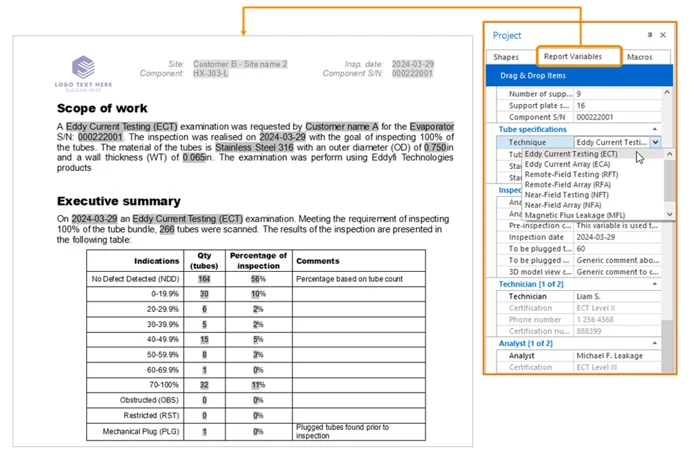Click Certification number value 888399

pos(617,331)
